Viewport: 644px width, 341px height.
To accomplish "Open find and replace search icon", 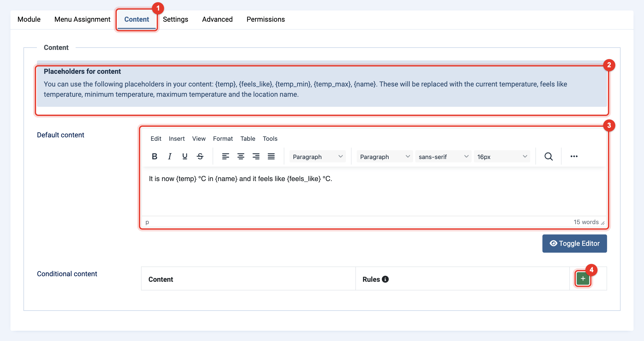I will (x=549, y=157).
